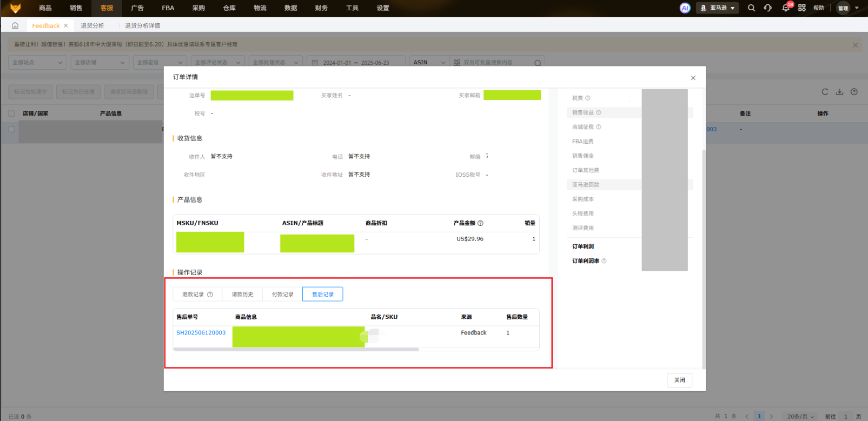This screenshot has height=421, width=868.
Task: Open the 客服 menu
Action: (107, 8)
